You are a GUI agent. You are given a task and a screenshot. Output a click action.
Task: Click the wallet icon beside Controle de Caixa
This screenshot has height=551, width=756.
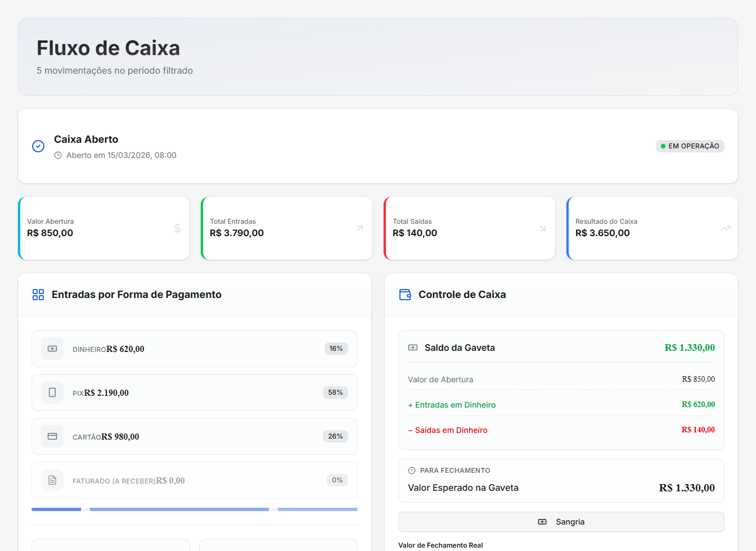tap(405, 295)
